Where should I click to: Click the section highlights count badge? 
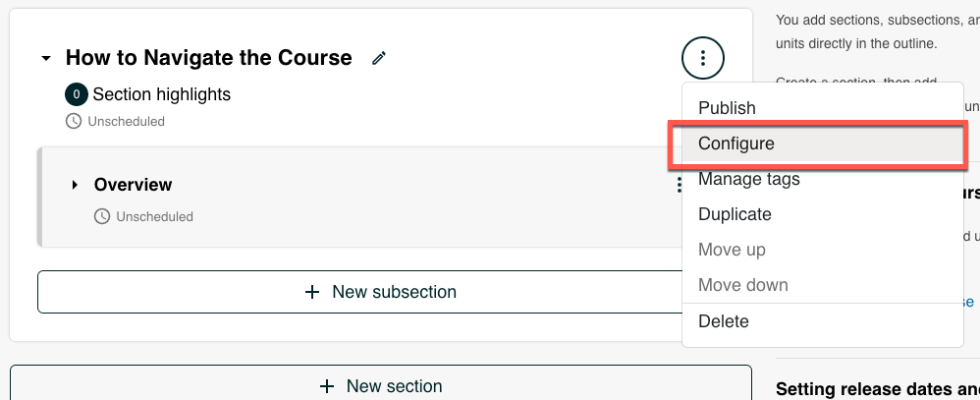pyautogui.click(x=76, y=95)
